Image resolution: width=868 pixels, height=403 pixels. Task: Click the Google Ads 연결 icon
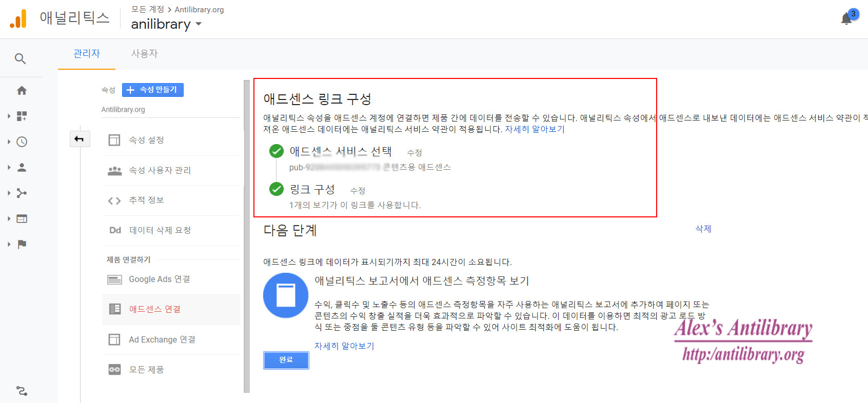click(x=114, y=279)
